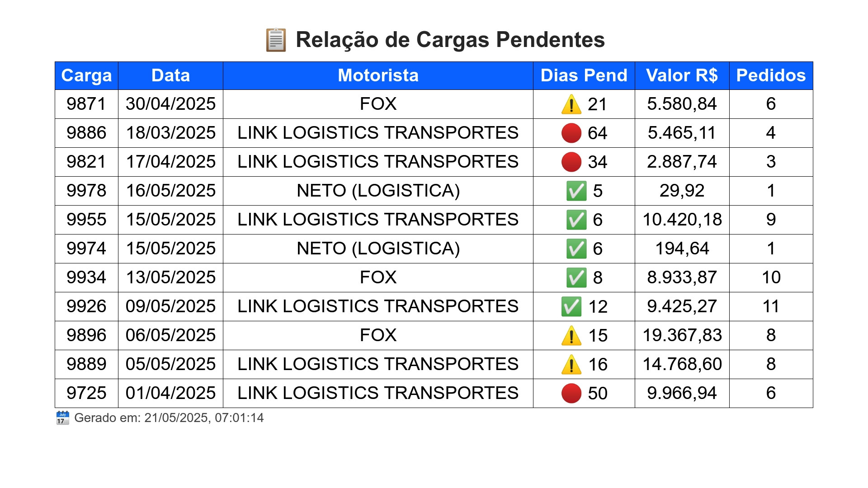This screenshot has width=868, height=488.
Task: Select the Valor R$ column header
Action: 682,75
